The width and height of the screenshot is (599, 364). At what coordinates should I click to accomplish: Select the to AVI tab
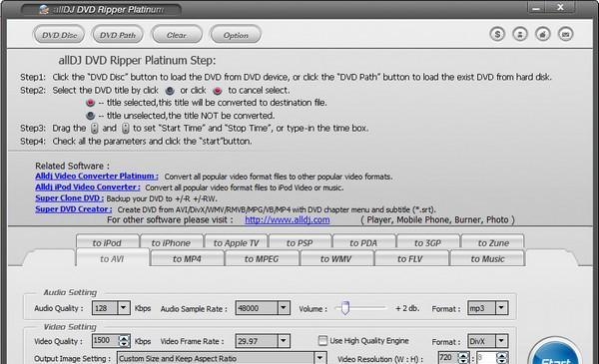click(x=112, y=258)
